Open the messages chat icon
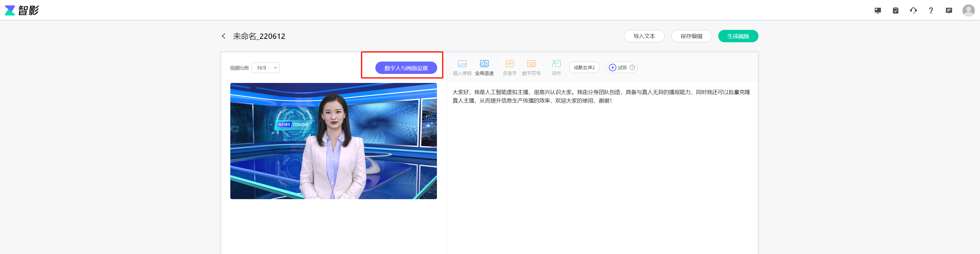 (x=949, y=11)
